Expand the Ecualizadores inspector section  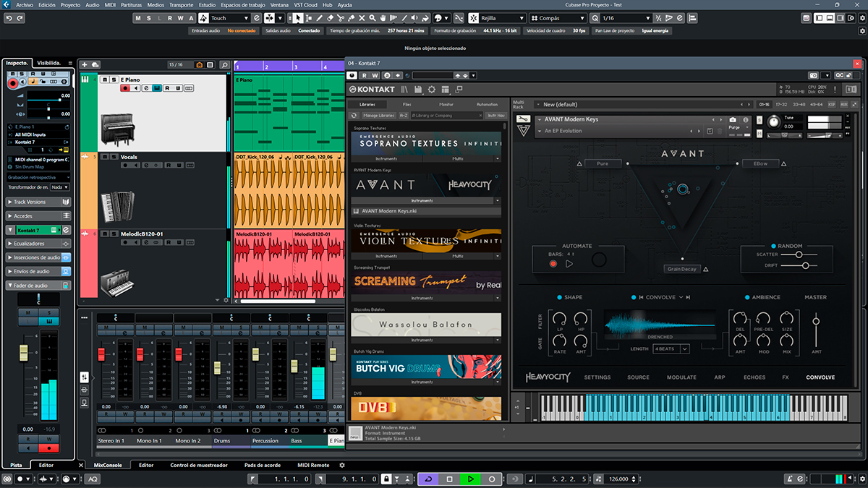click(38, 244)
